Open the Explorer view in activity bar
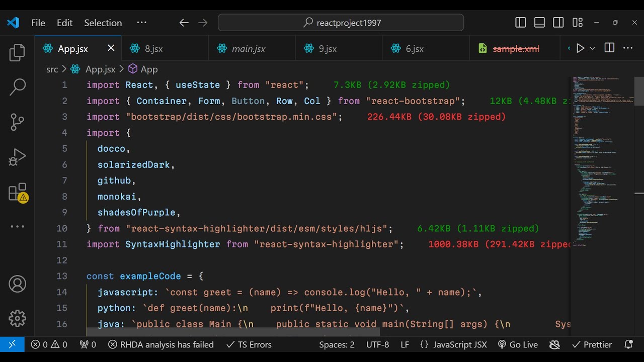Screen dimensions: 644x362 (17, 53)
